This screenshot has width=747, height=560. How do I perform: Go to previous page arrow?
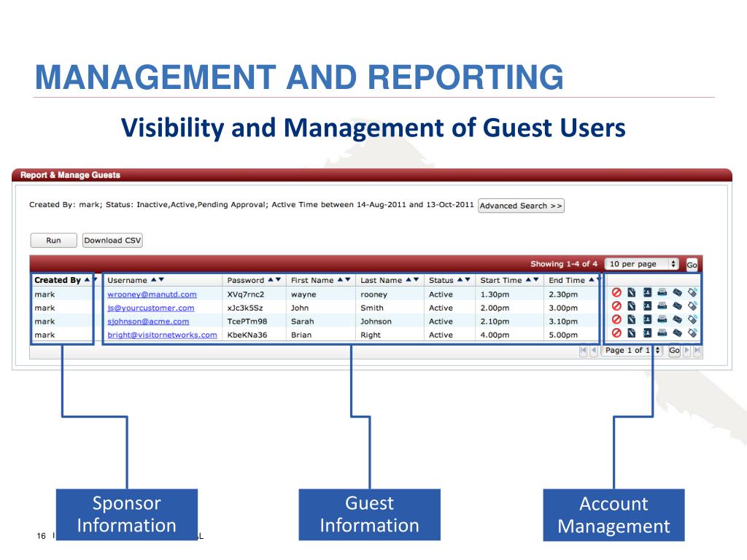594,351
